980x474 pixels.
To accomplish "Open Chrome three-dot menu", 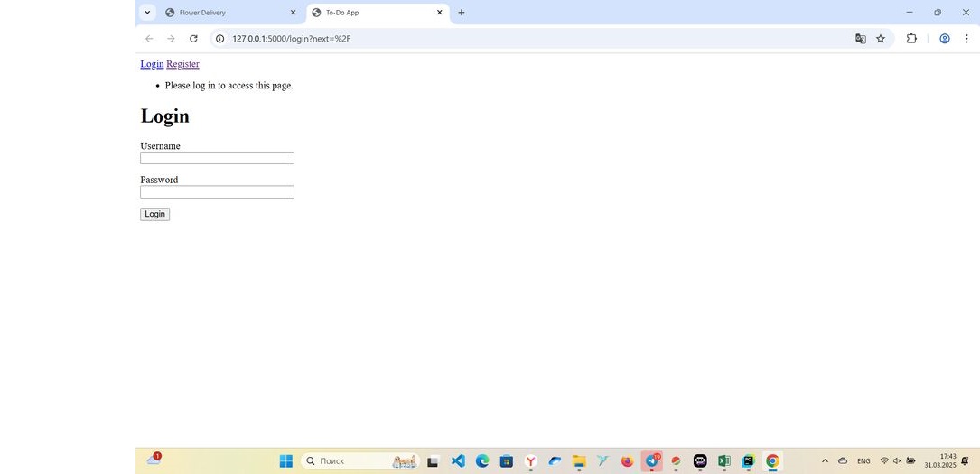I will point(966,39).
